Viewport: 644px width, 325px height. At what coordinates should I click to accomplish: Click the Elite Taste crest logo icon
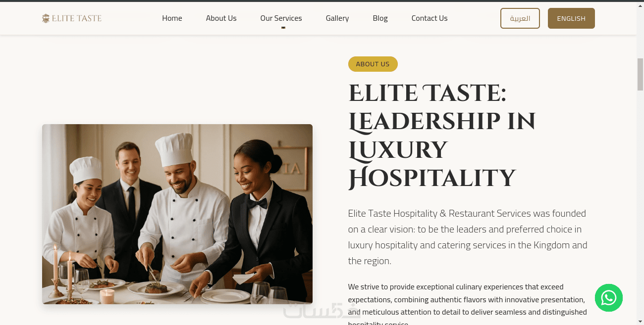tap(46, 18)
